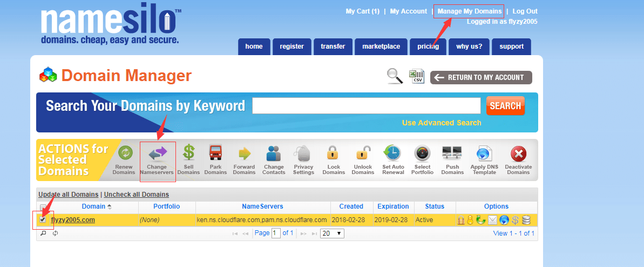Click the last page pager arrow
The height and width of the screenshot is (267, 644).
pos(314,233)
